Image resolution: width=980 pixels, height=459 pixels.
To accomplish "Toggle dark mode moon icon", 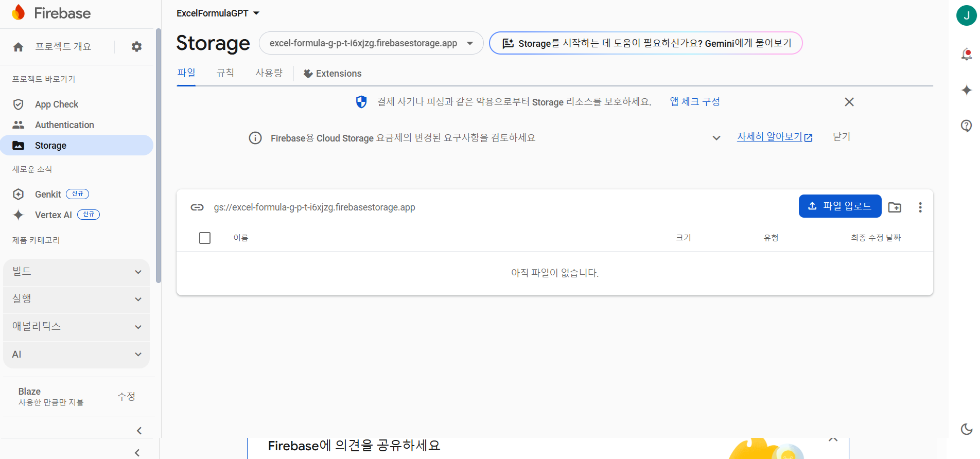I will [967, 429].
